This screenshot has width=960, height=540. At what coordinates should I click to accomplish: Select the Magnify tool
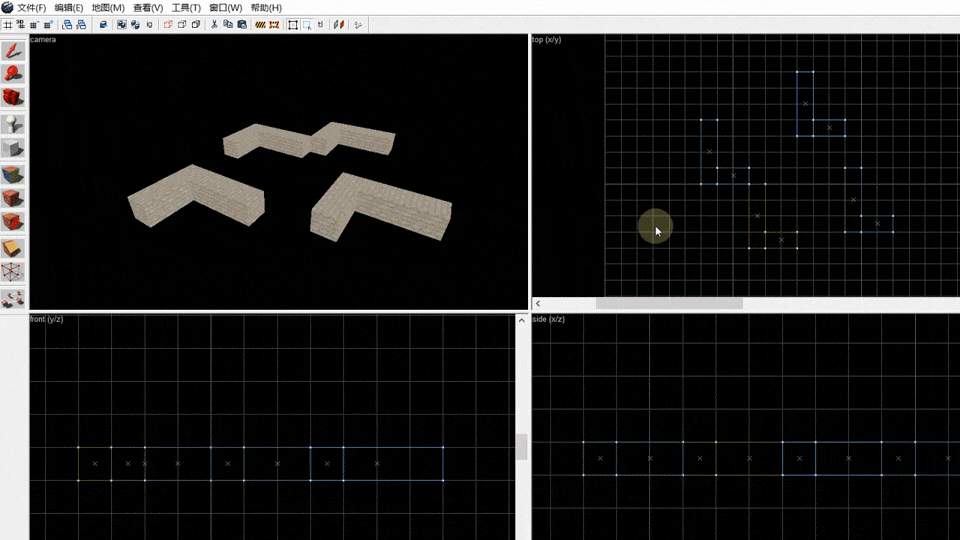(13, 73)
